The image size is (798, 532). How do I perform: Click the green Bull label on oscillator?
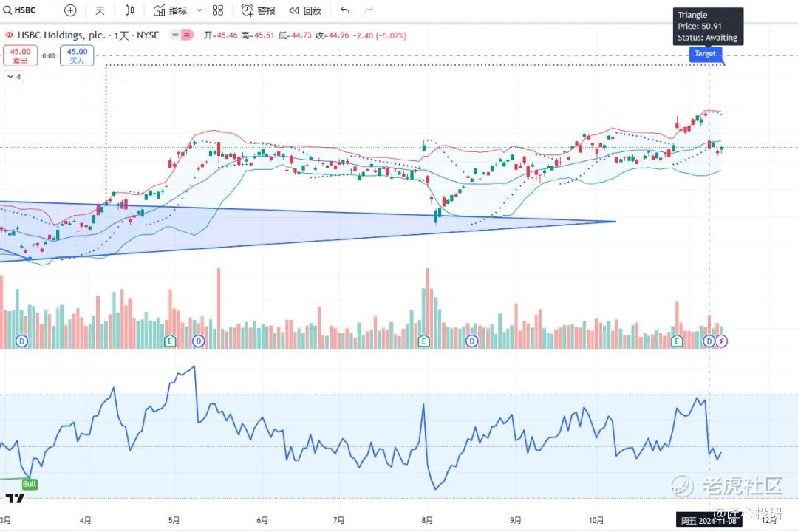pyautogui.click(x=30, y=484)
